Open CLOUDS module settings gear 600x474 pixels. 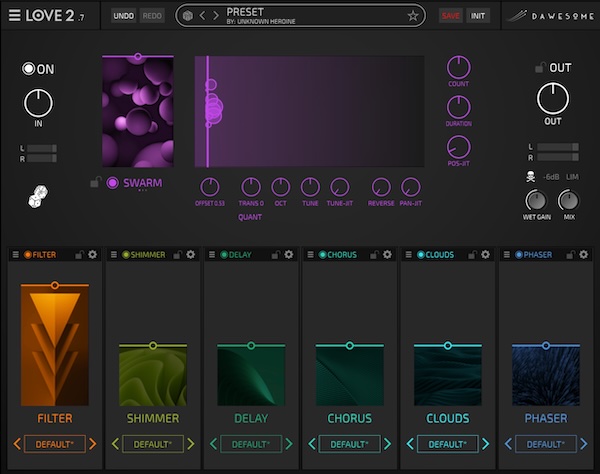[485, 254]
